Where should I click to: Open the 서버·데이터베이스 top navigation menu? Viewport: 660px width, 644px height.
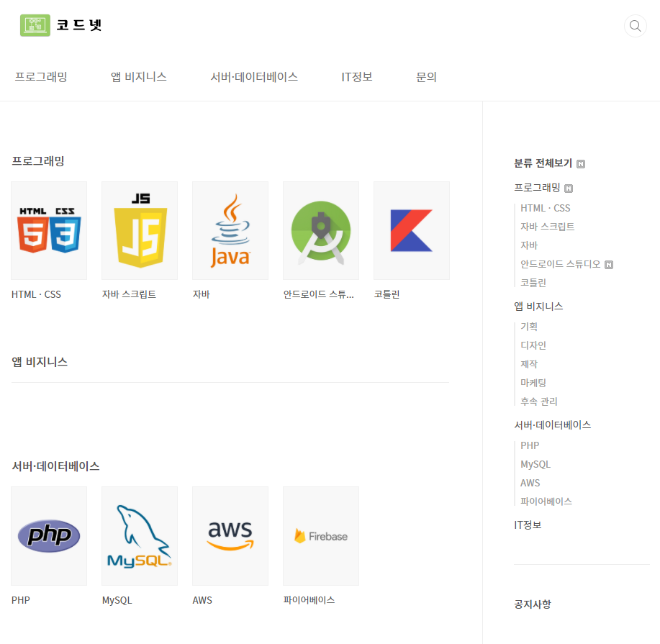pyautogui.click(x=254, y=77)
